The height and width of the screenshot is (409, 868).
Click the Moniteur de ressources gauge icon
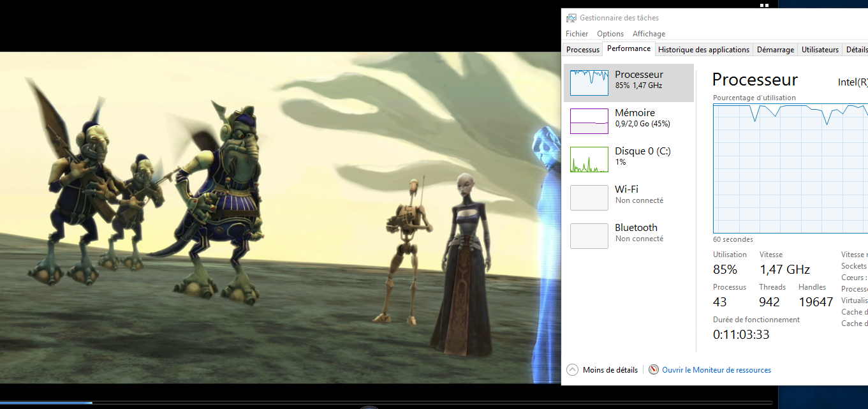(x=654, y=370)
